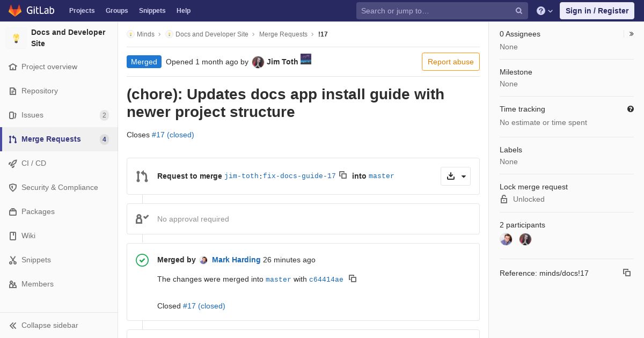The height and width of the screenshot is (338, 644).
Task: Open master target branch in request row
Action: click(x=382, y=176)
